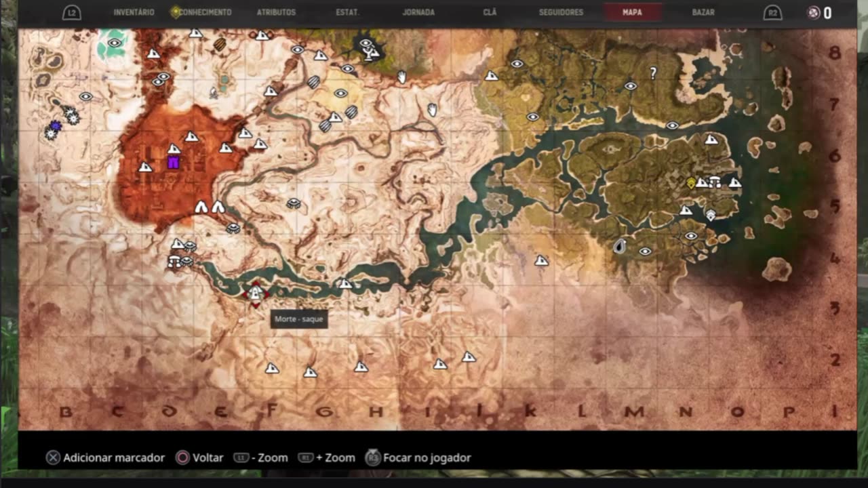
Task: Click the pillared gate icon right of the yellow marker
Action: tap(714, 182)
